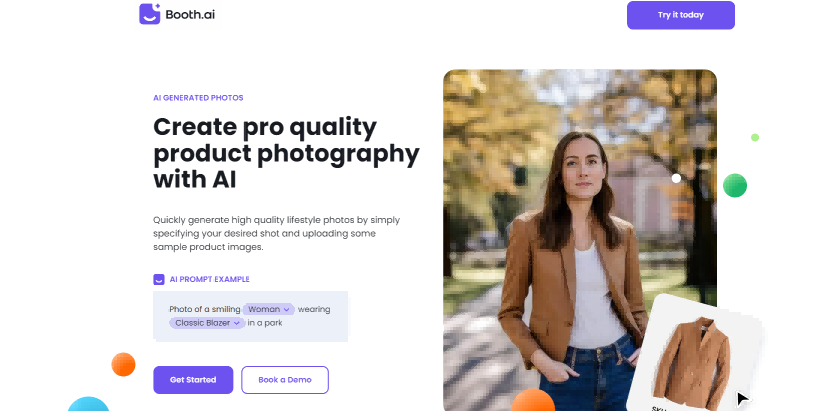Viewport: 828px width, 411px height.
Task: Click the AI Prompt Example smiley icon
Action: pos(158,279)
